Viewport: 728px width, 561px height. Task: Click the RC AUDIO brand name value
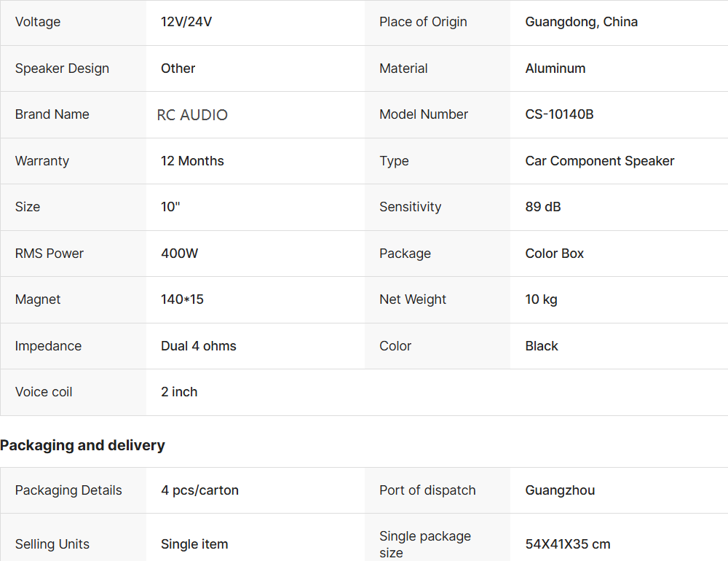(x=192, y=115)
